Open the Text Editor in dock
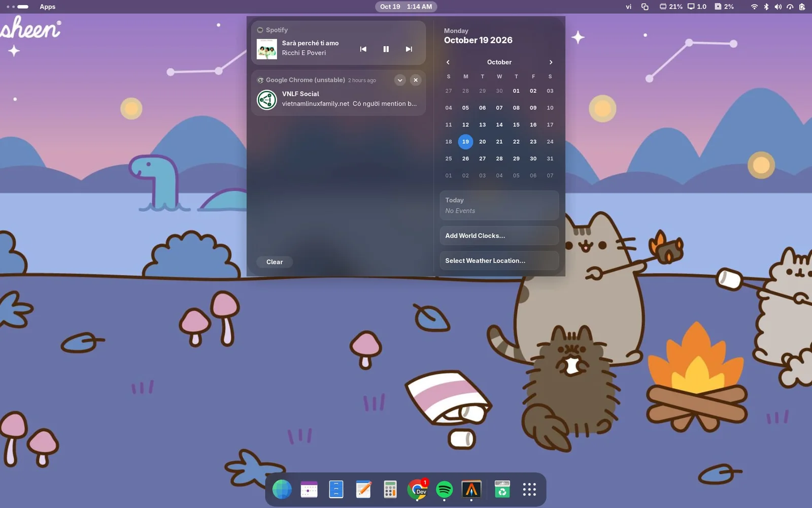Viewport: 812px width, 508px height. click(x=363, y=490)
